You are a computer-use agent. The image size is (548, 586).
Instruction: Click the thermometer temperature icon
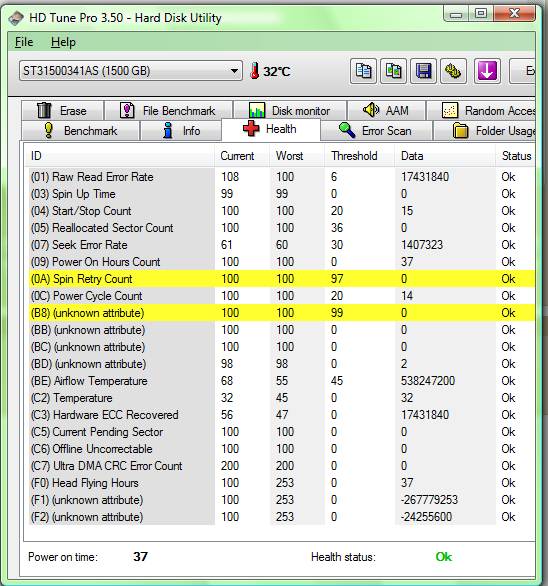click(x=255, y=71)
